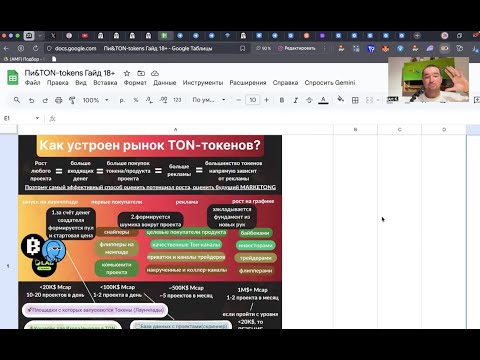Undo the last action
The height and width of the screenshot is (360, 480).
coord(31,100)
